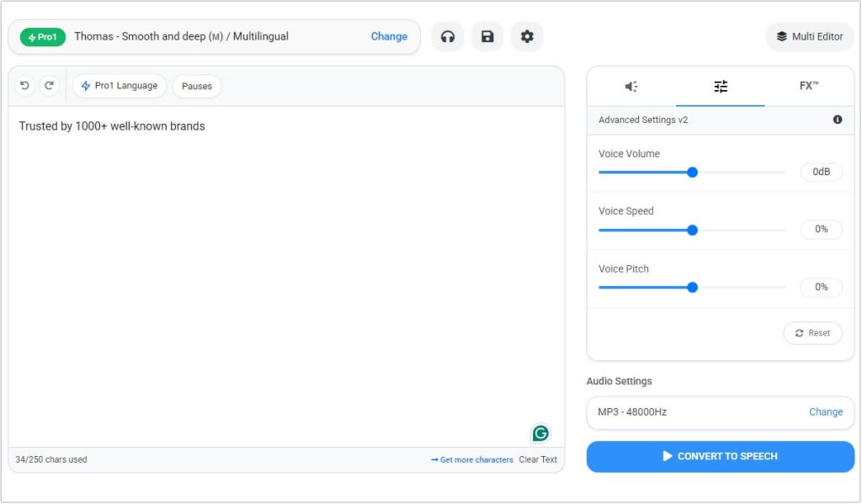This screenshot has height=504, width=862.
Task: Click the headphones preview icon
Action: 448,36
